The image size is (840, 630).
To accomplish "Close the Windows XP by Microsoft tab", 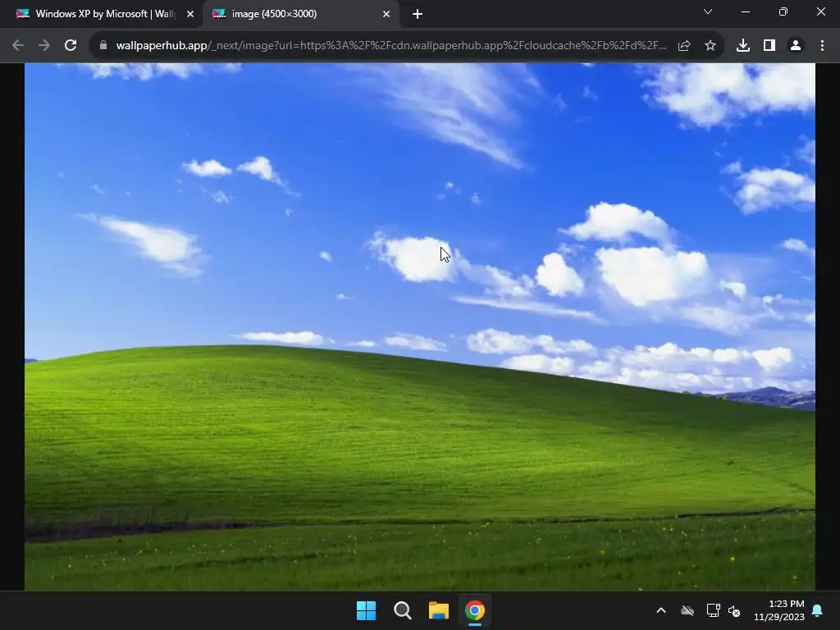I will click(190, 15).
